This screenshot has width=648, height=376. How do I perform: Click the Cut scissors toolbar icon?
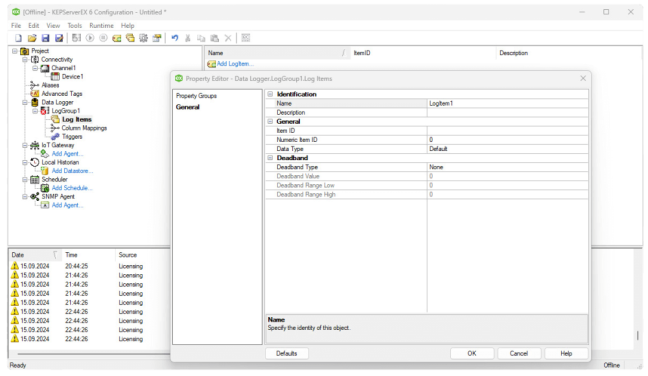pos(188,38)
